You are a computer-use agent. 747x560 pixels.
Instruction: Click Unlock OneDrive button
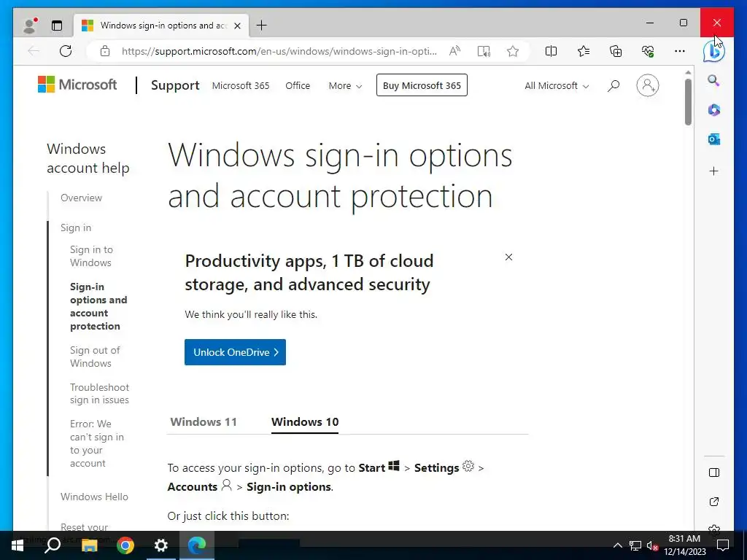tap(235, 352)
